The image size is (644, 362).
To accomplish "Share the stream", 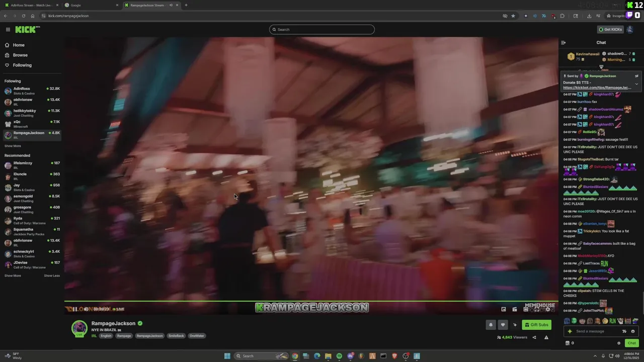I will tap(534, 337).
